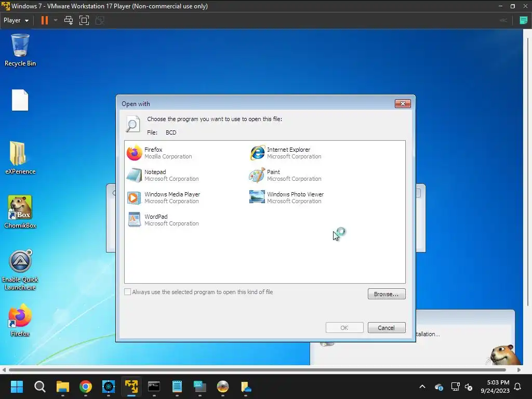The image size is (532, 399).
Task: Pick Paint from the program list
Action: 286,176
